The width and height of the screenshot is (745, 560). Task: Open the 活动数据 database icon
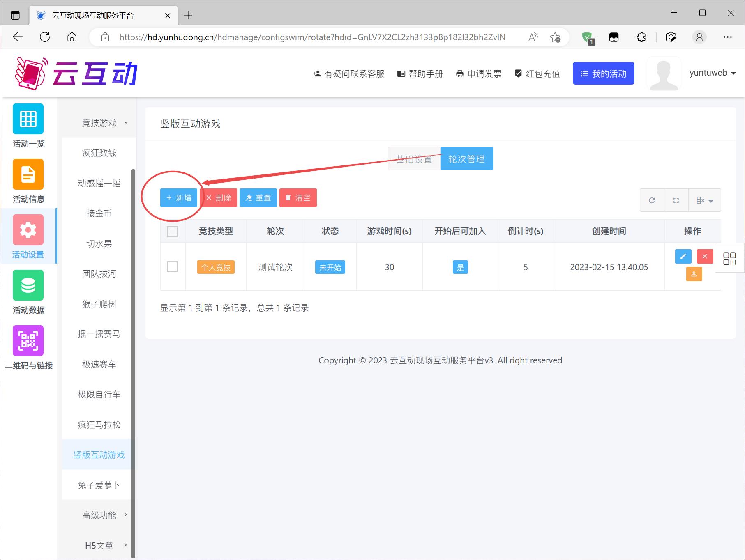(x=28, y=285)
